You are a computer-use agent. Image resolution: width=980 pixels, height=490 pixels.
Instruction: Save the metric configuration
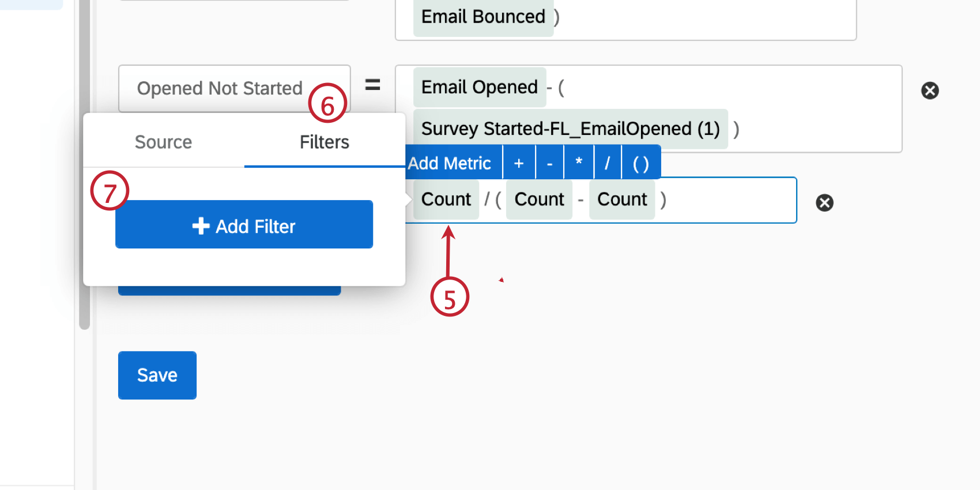click(157, 375)
